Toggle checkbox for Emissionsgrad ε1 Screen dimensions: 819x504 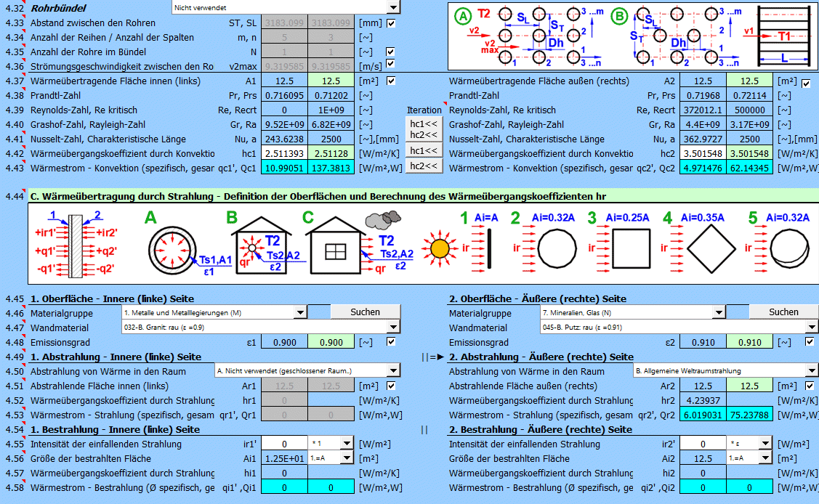(x=392, y=342)
